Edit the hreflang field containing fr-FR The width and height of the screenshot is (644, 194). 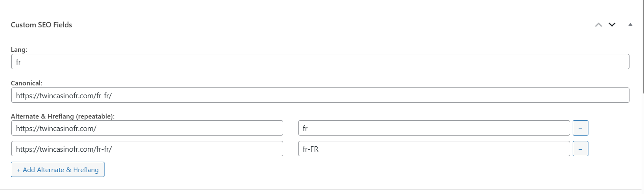434,149
